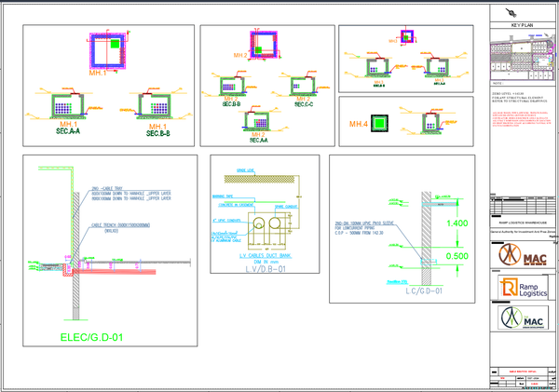
Task: Open the key plan site thumbnail
Action: 523,56
